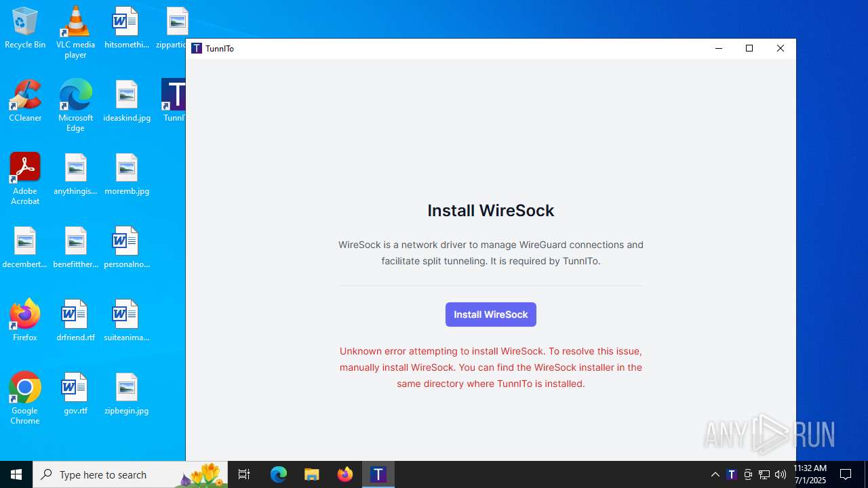Open the volume control tray icon

tap(781, 474)
